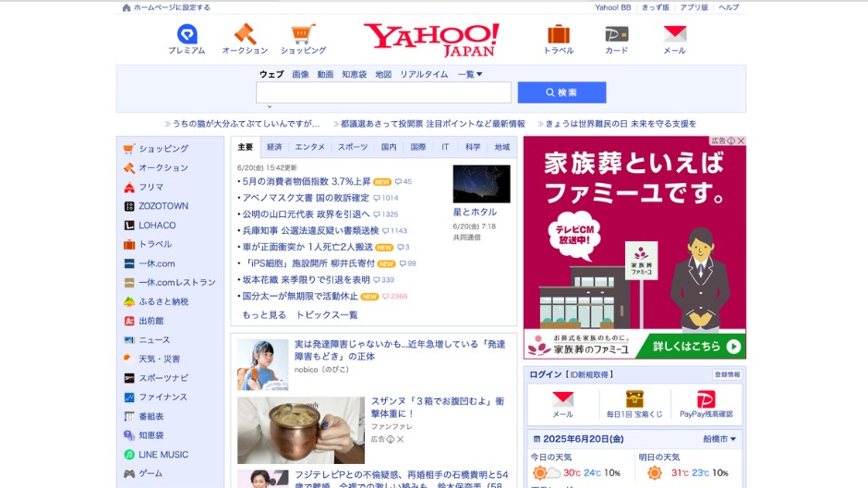Switch to the スポーツ news tab
Screen dimensions: 868x488
pyautogui.click(x=353, y=147)
